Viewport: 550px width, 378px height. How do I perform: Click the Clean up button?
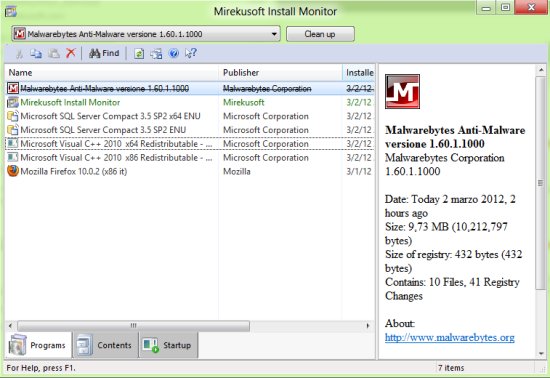(320, 34)
